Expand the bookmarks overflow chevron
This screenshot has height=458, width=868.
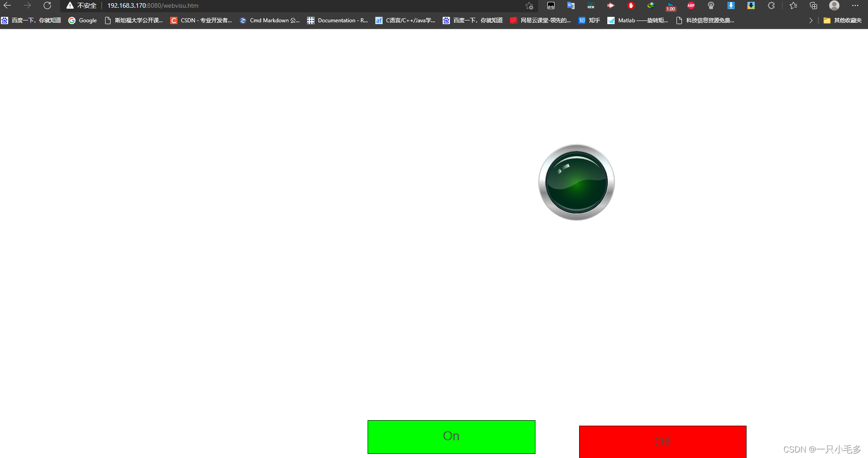click(811, 20)
